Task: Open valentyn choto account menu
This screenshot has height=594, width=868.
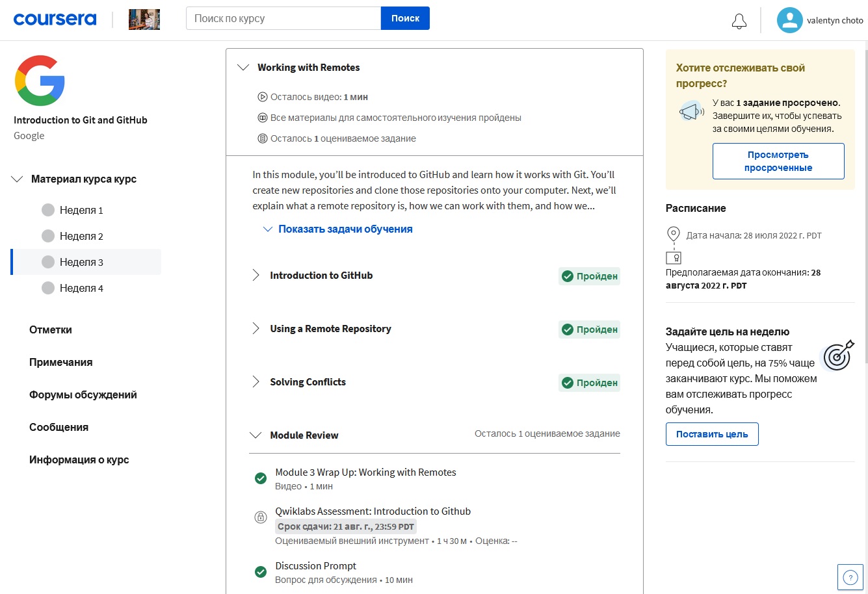Action: pyautogui.click(x=835, y=20)
